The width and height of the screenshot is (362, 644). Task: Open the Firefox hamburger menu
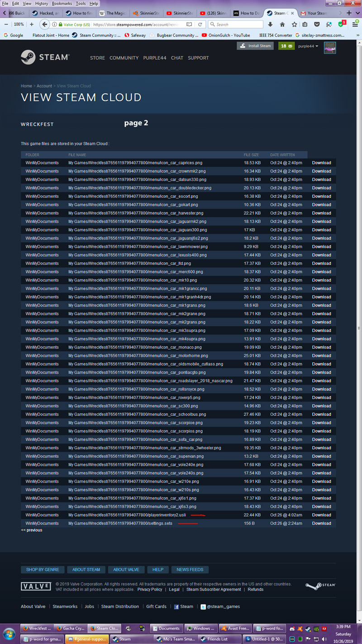(x=355, y=24)
